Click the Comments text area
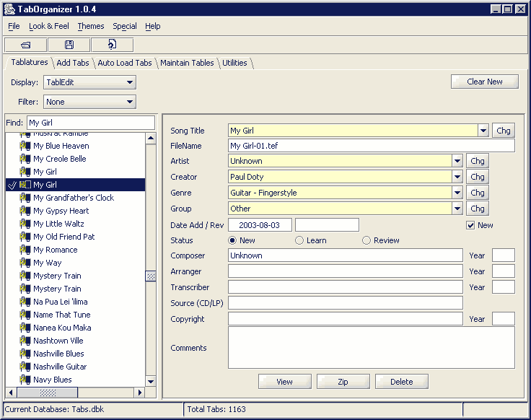Viewport: 531px width, 420px height. coord(372,348)
